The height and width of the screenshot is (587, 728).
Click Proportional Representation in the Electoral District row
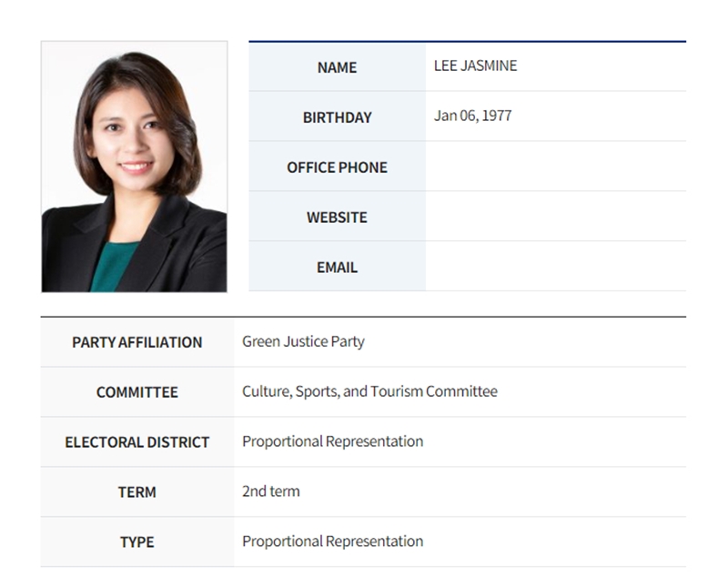(x=332, y=441)
